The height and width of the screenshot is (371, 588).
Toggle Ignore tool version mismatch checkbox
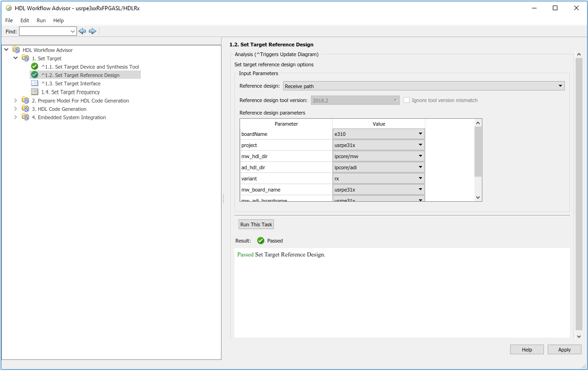[407, 100]
